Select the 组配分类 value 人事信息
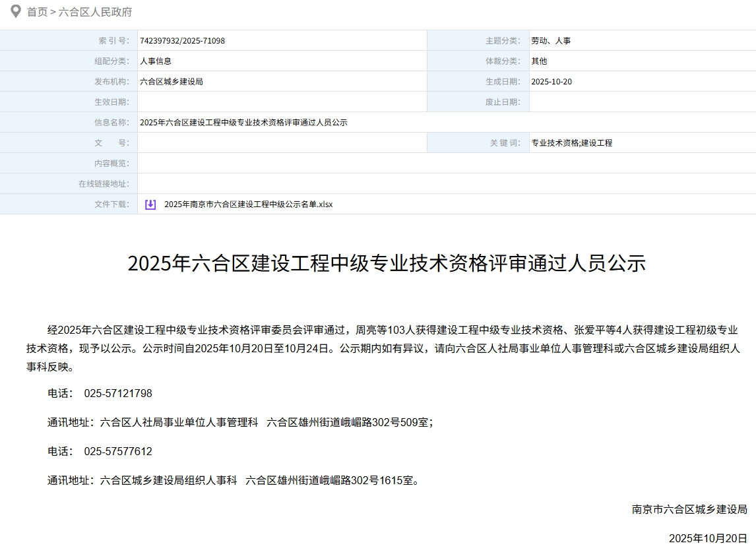The width and height of the screenshot is (756, 560). (x=155, y=61)
